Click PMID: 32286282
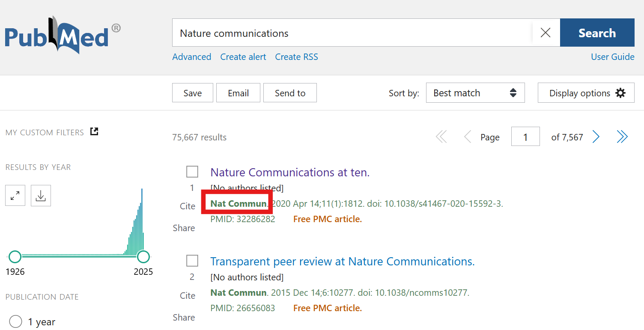 (243, 219)
